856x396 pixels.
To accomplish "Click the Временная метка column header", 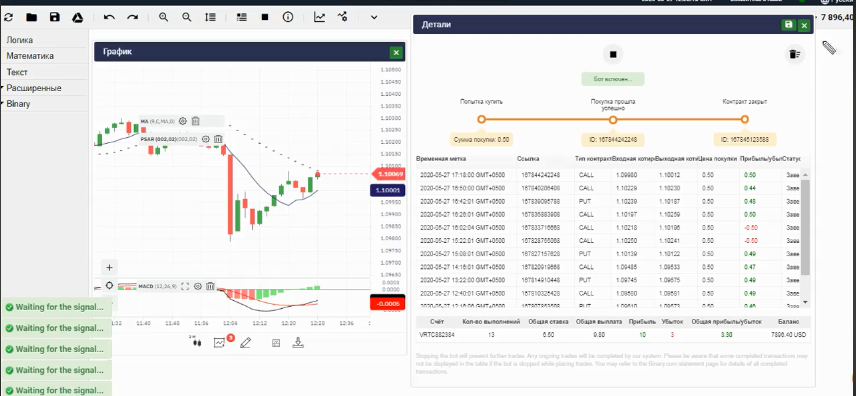I will pos(441,159).
